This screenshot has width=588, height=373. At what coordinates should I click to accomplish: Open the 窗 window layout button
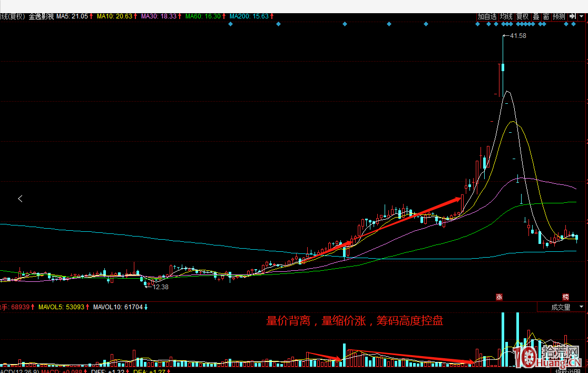pos(546,16)
